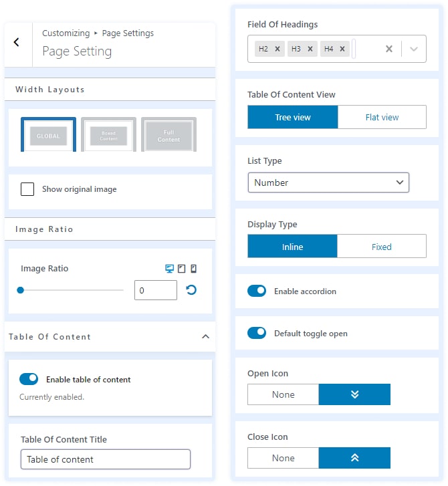448x486 pixels.
Task: Select the desktop device icon for Image Ratio
Action: (x=169, y=269)
